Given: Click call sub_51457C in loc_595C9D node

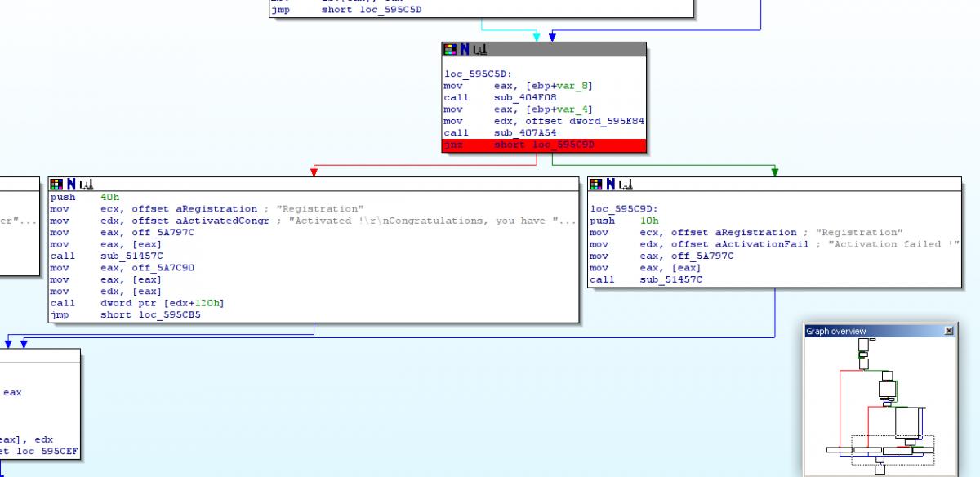Looking at the screenshot, I should click(x=646, y=279).
